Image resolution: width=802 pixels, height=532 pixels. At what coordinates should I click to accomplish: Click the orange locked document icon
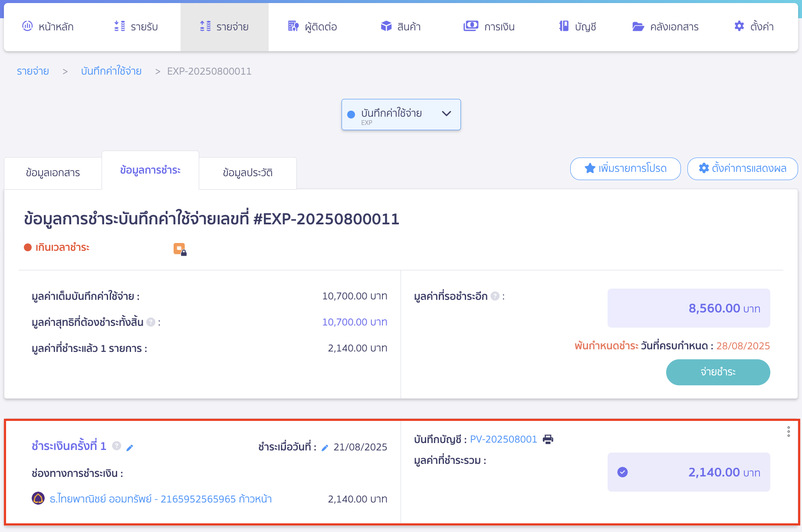click(180, 249)
